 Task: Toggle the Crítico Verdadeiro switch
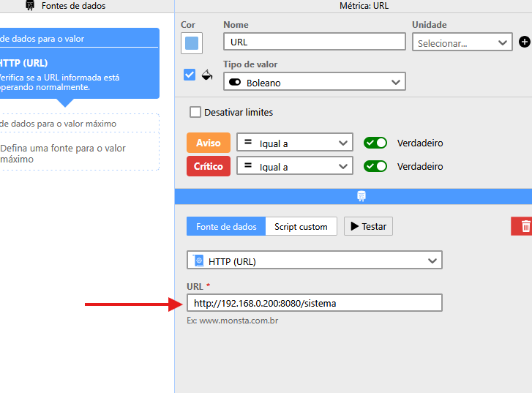tap(375, 167)
